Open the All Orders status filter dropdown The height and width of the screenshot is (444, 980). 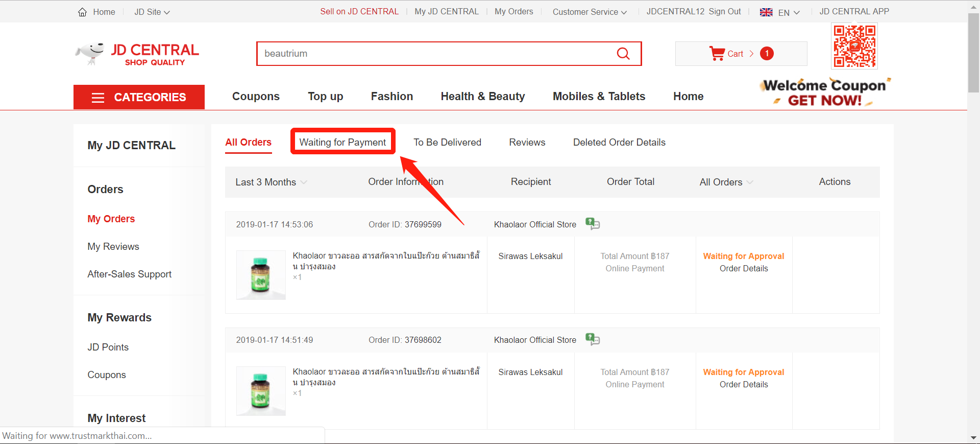click(726, 182)
